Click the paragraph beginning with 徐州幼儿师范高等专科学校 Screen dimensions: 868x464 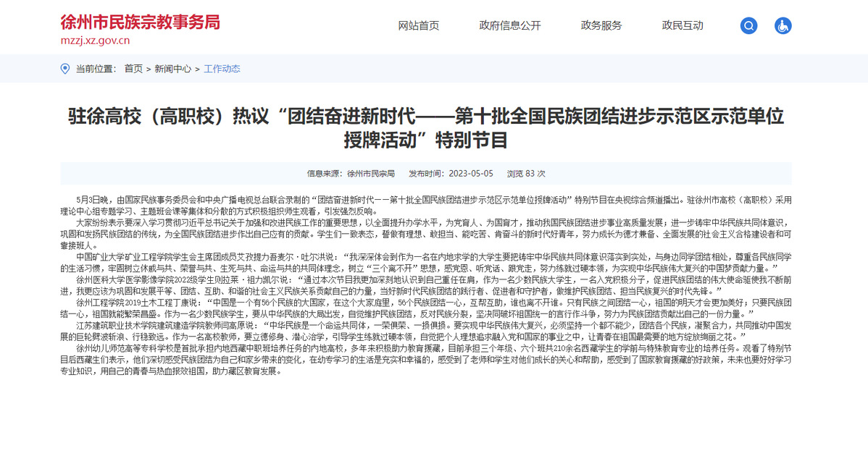tap(426, 360)
